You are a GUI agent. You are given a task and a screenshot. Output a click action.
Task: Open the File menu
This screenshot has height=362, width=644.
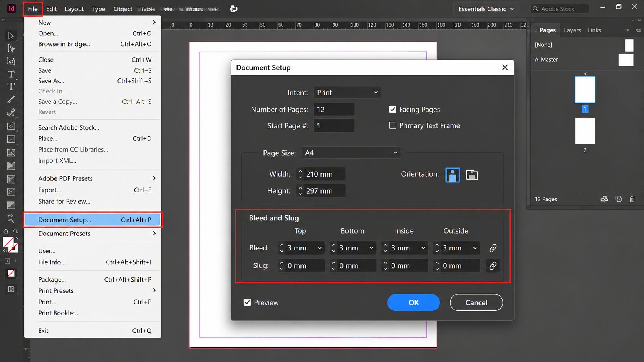(32, 9)
